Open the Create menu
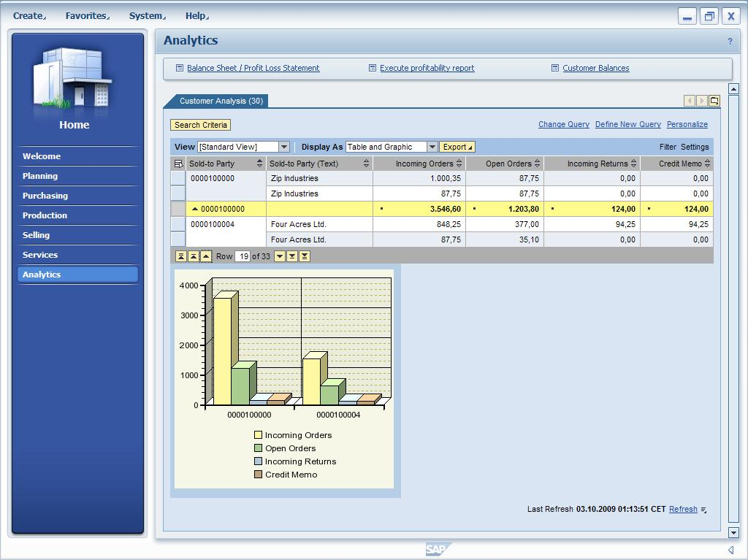This screenshot has width=748, height=560. click(29, 15)
